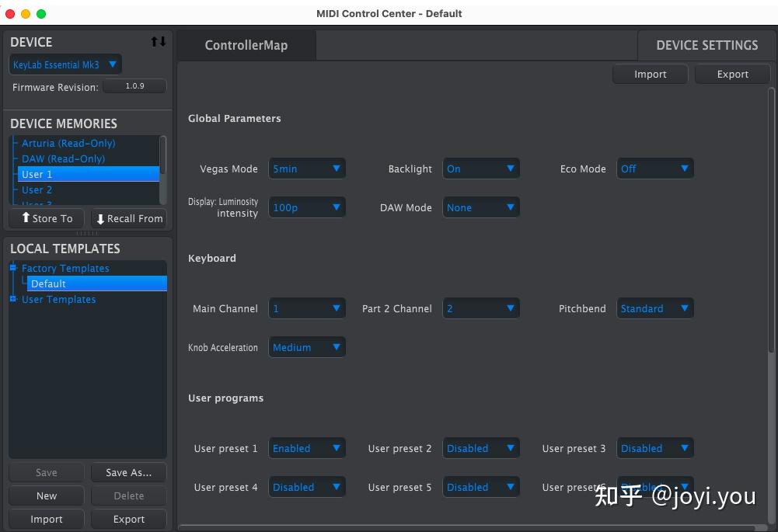Open the Backlight dropdown
The image size is (778, 532).
[x=481, y=169]
